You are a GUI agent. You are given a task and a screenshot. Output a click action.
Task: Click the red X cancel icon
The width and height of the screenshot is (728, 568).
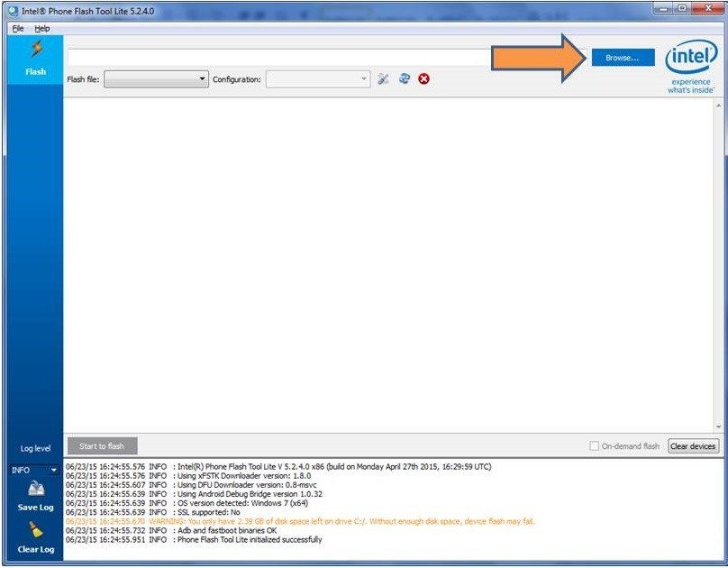point(423,79)
